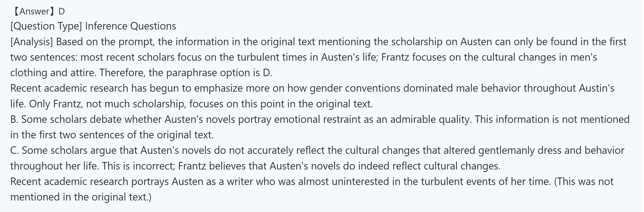Click the "[Question Type]" label

point(46,26)
